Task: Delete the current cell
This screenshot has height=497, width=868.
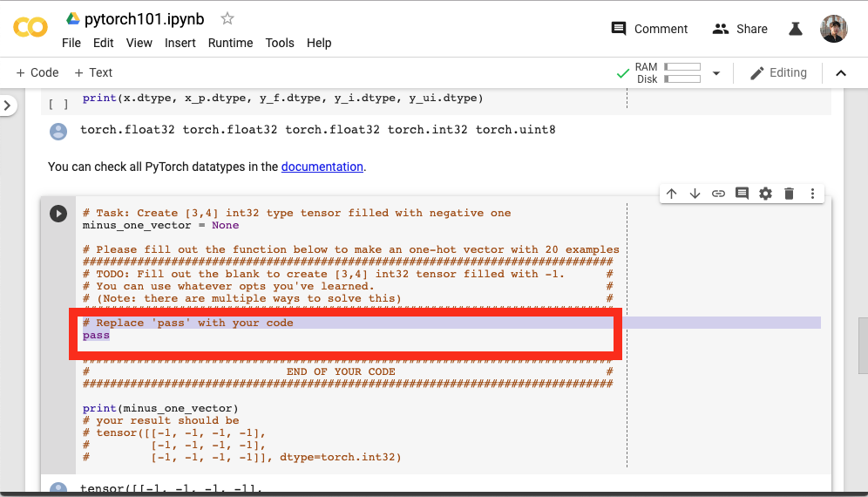Action: point(789,194)
